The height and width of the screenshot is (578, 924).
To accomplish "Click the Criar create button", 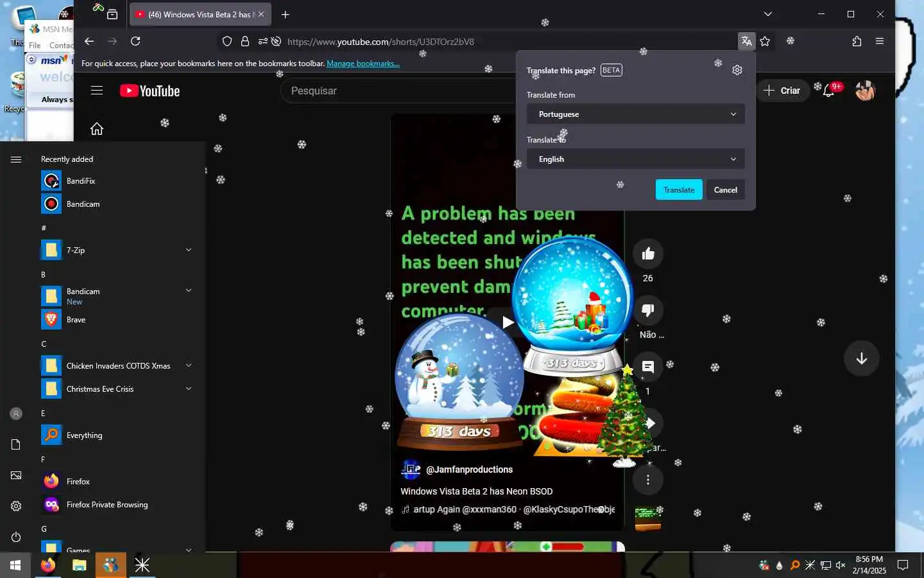I will point(782,91).
